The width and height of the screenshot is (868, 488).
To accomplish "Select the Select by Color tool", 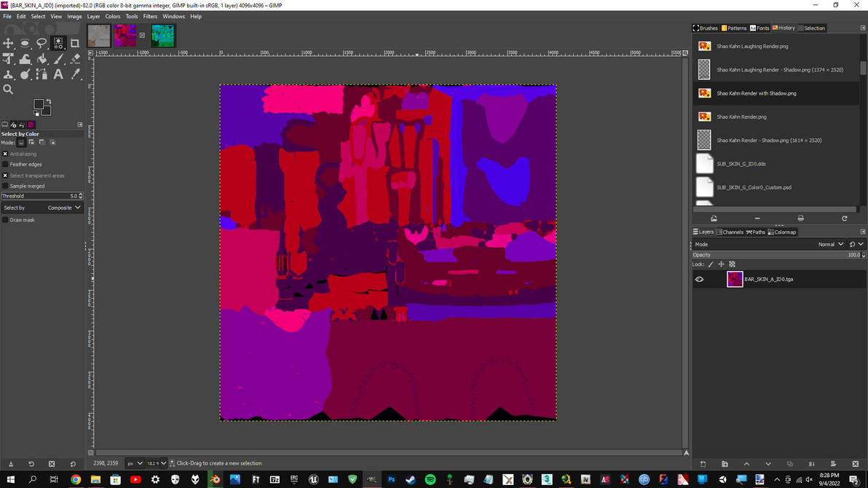I will (x=58, y=43).
